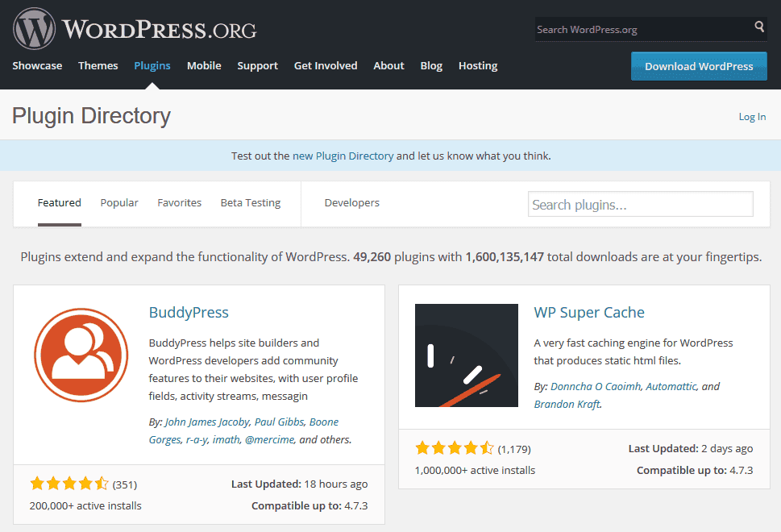Switch to the Popular tab

(x=119, y=203)
